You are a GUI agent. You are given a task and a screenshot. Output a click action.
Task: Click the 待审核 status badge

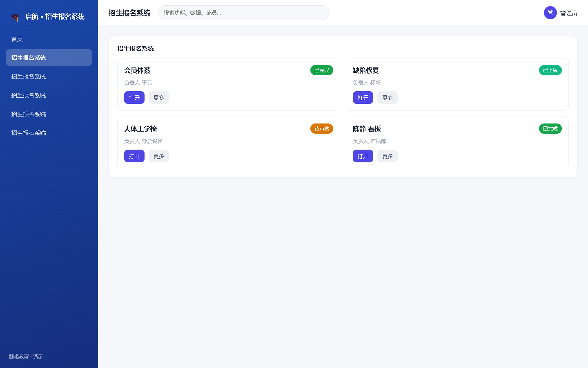[322, 129]
